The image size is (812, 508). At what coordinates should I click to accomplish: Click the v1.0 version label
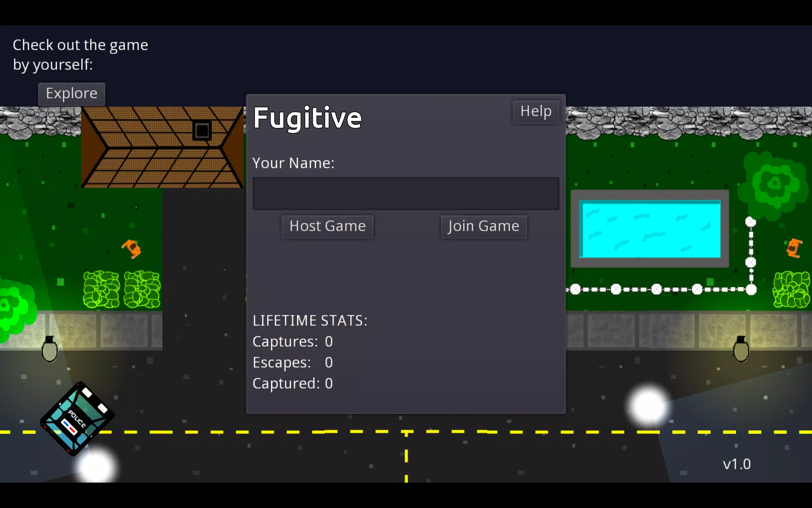(737, 464)
